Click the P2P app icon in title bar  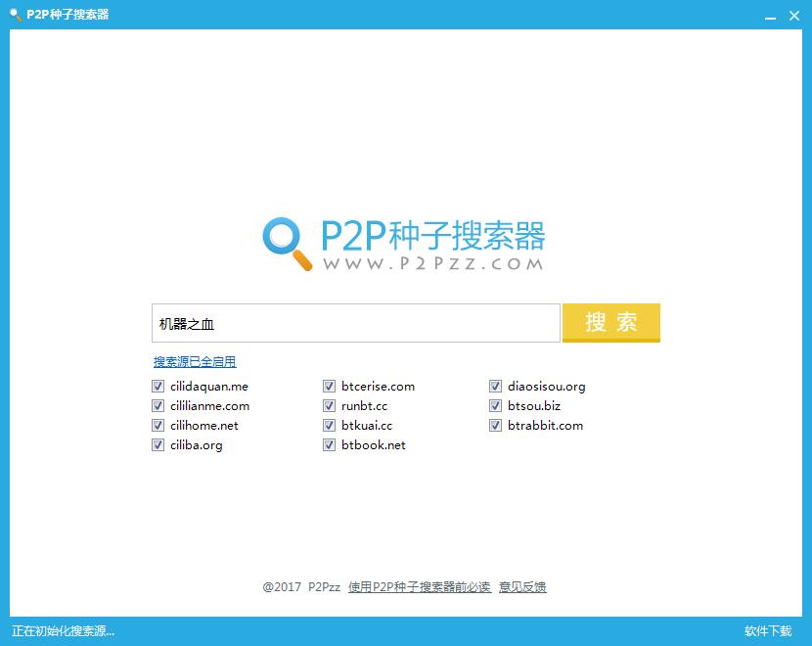pos(14,15)
